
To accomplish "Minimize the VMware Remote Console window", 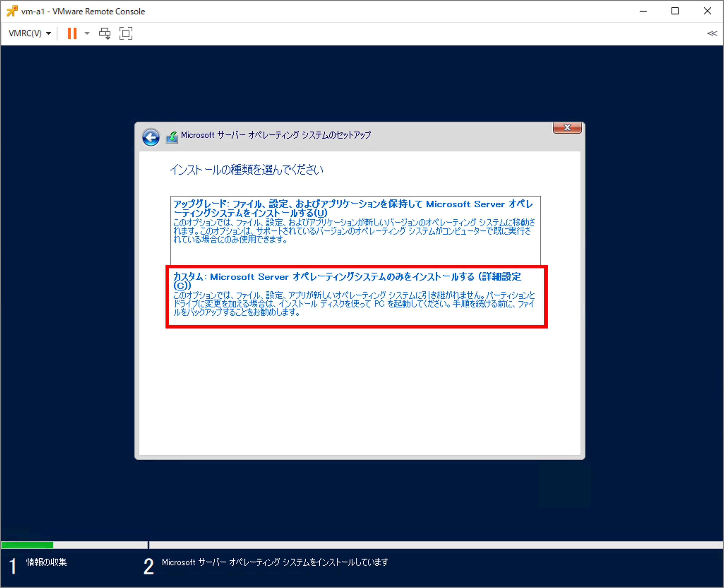I will 643,11.
